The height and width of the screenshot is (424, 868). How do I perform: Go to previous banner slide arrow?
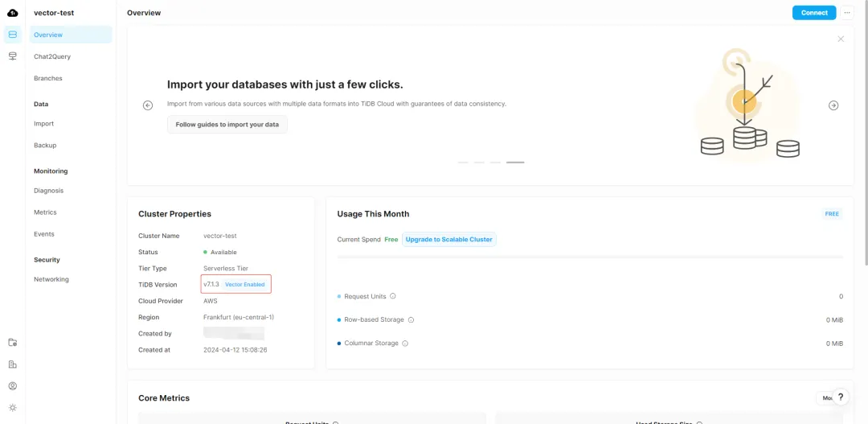pyautogui.click(x=148, y=105)
